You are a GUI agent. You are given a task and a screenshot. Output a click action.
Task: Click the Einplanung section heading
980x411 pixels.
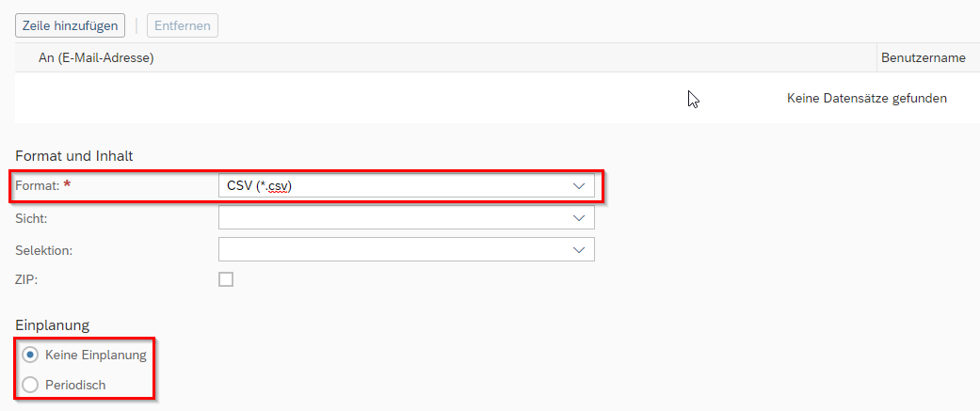[x=53, y=324]
